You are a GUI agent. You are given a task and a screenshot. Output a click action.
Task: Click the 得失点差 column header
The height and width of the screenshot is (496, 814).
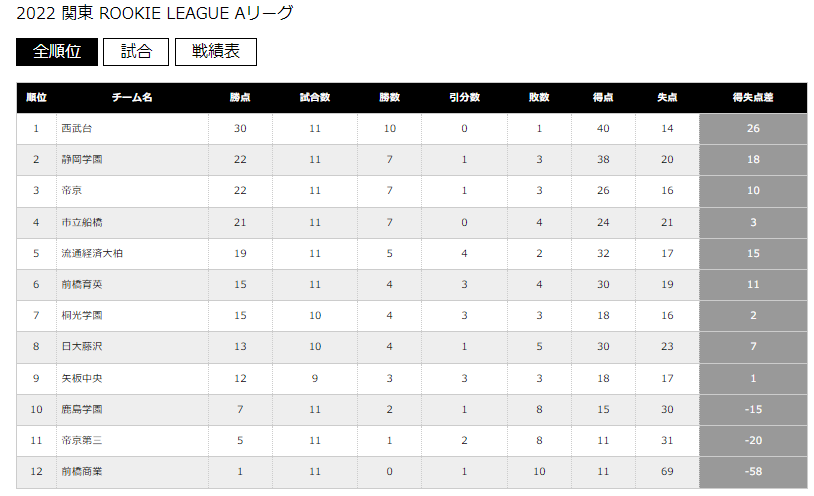pos(753,98)
